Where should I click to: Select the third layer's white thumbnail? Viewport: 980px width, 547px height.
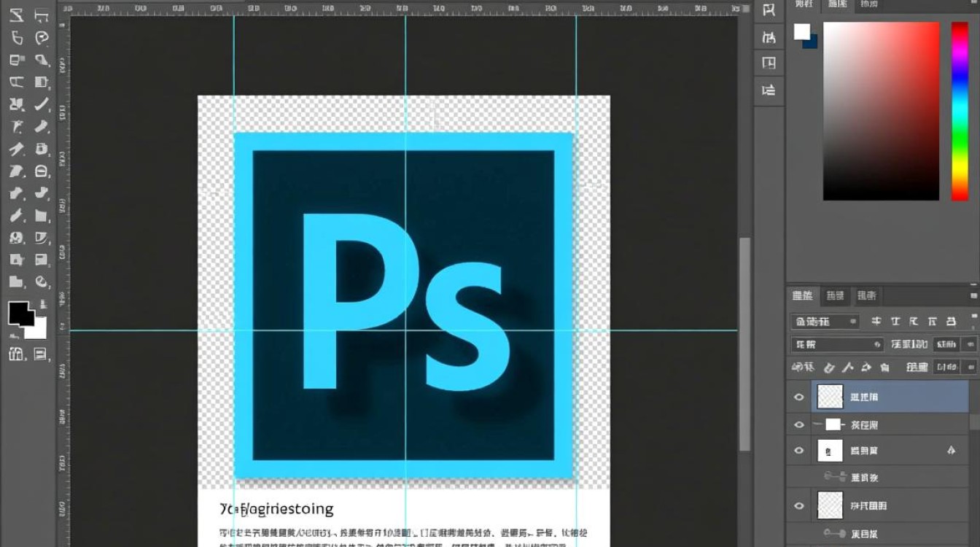830,451
